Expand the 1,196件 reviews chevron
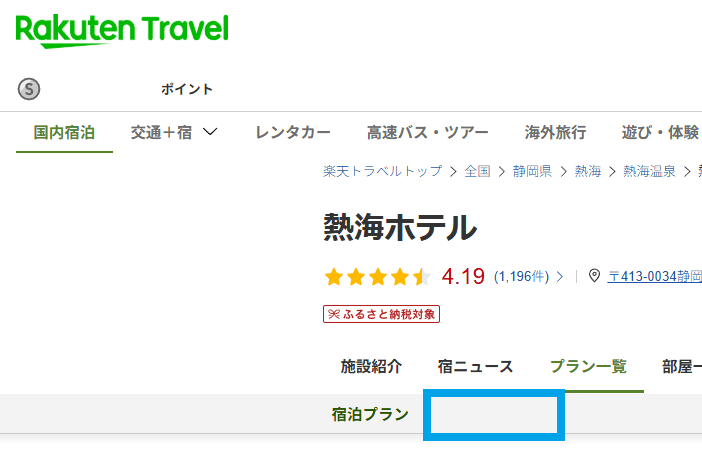The width and height of the screenshot is (702, 451). [x=560, y=276]
